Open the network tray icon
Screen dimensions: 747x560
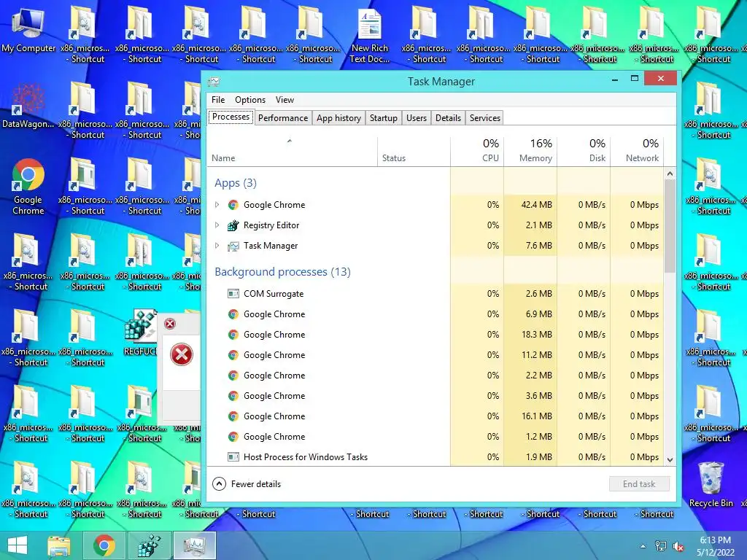pyautogui.click(x=661, y=546)
